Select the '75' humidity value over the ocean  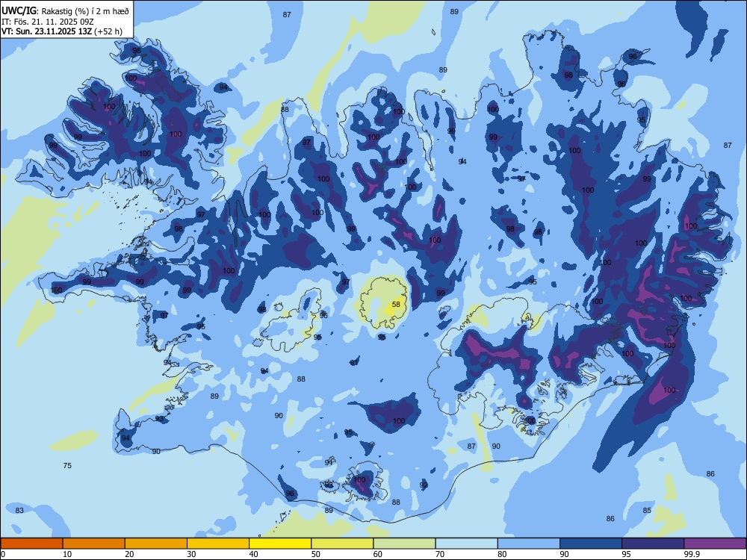(67, 465)
